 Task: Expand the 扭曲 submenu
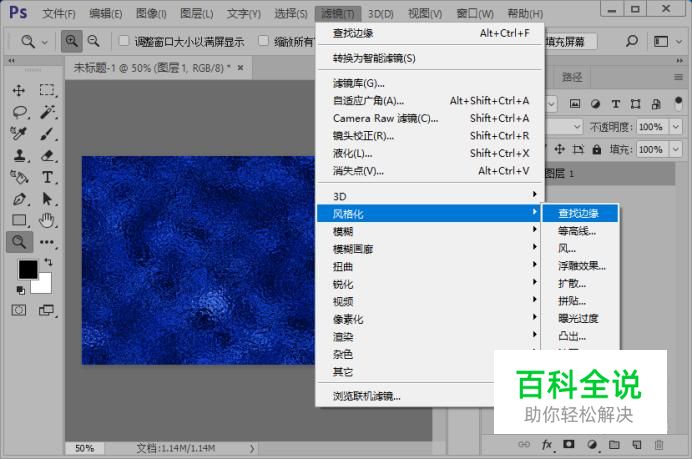429,266
